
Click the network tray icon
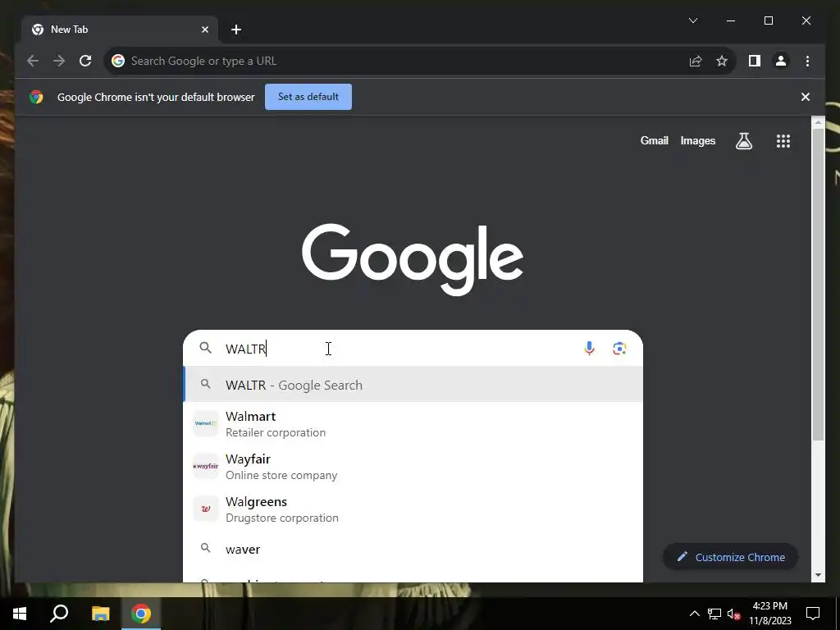click(x=714, y=614)
